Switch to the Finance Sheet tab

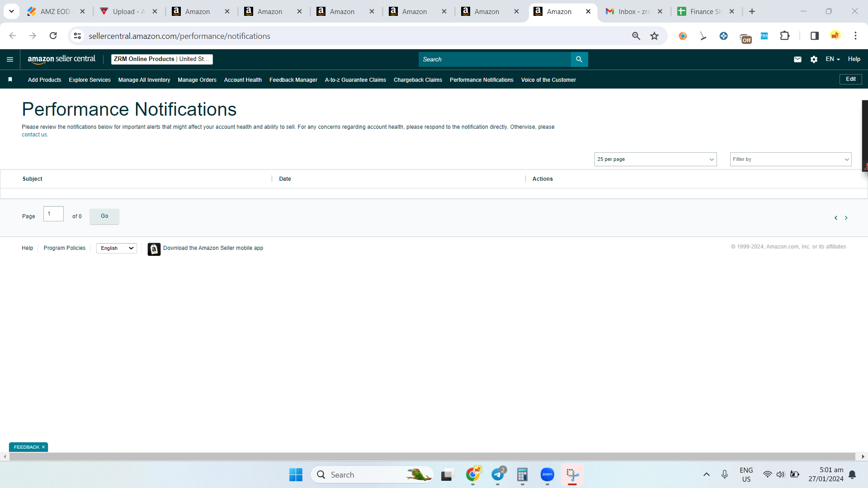pos(706,11)
